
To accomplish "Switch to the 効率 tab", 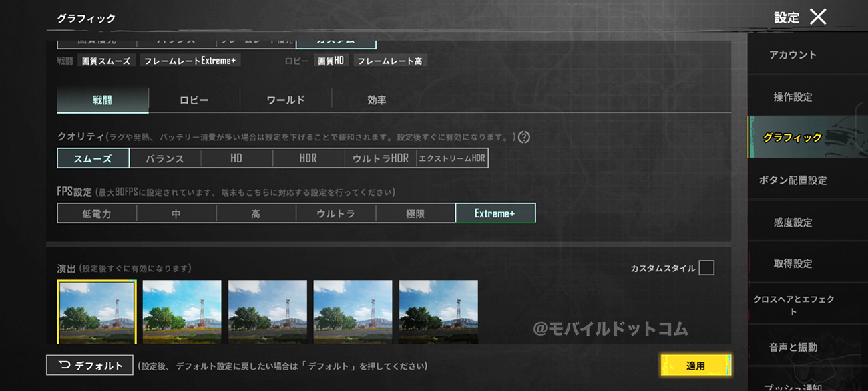I will (377, 100).
